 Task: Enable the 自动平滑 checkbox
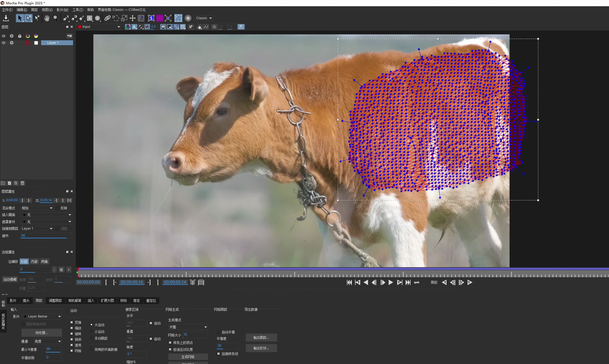pos(218,332)
